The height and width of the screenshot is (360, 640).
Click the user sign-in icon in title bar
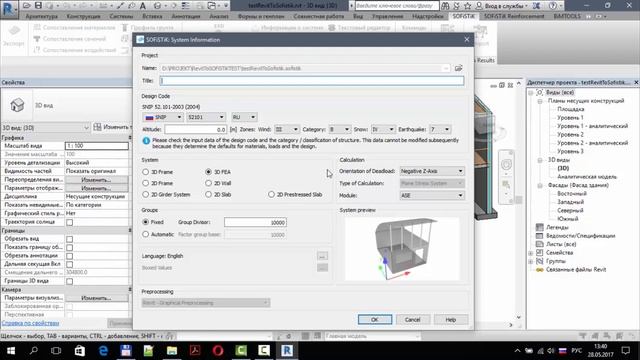point(479,6)
